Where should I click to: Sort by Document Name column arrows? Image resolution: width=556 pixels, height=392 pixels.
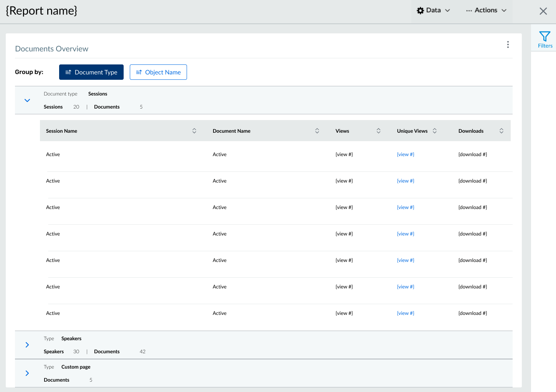coord(317,131)
